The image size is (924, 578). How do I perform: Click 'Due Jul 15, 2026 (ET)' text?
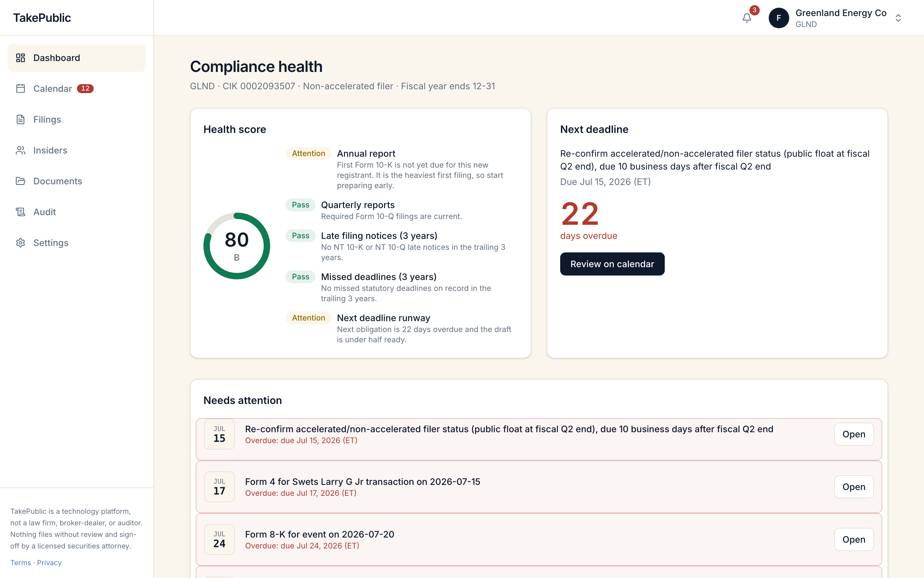605,181
